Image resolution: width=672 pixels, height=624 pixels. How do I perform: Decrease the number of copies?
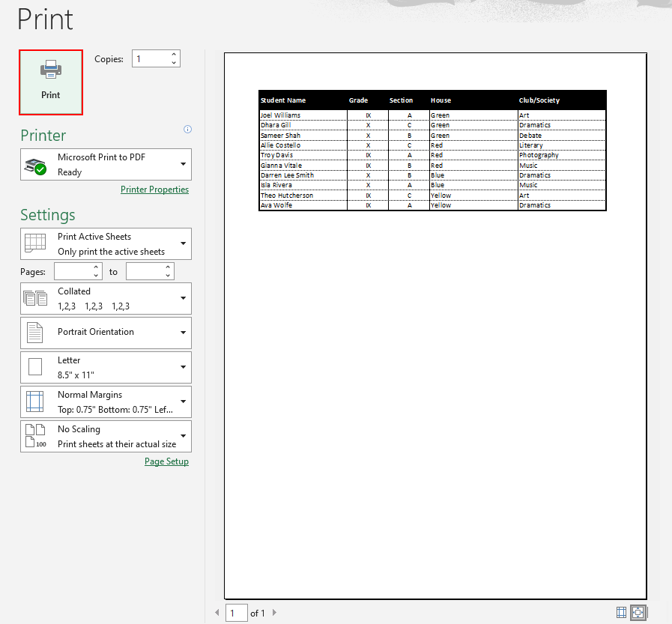[174, 63]
